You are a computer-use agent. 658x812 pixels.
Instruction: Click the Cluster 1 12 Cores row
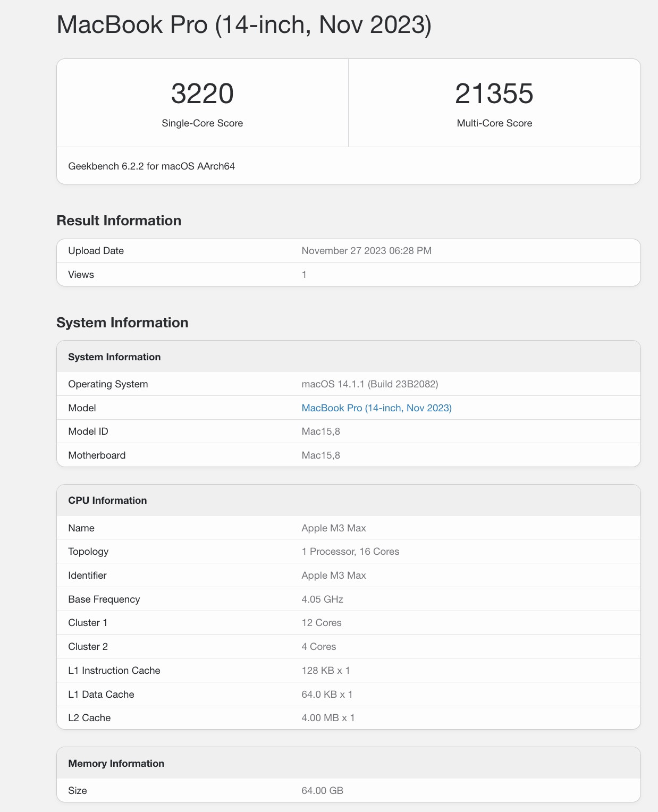click(321, 622)
